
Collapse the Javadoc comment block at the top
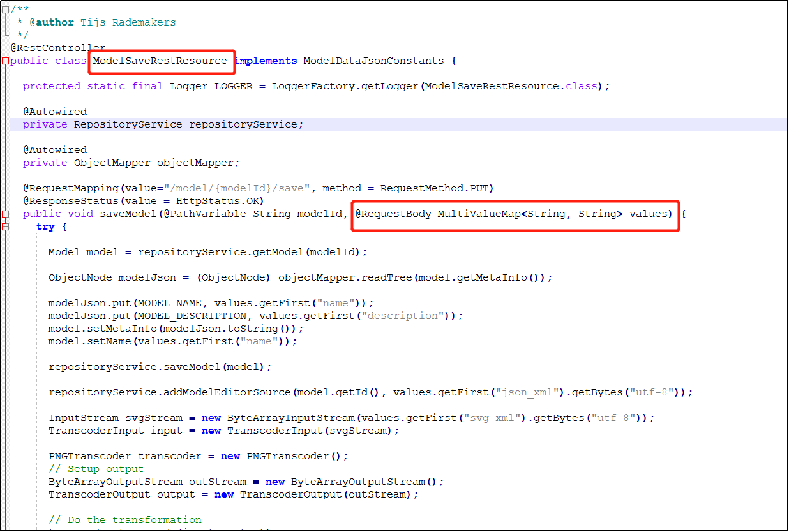click(x=4, y=9)
